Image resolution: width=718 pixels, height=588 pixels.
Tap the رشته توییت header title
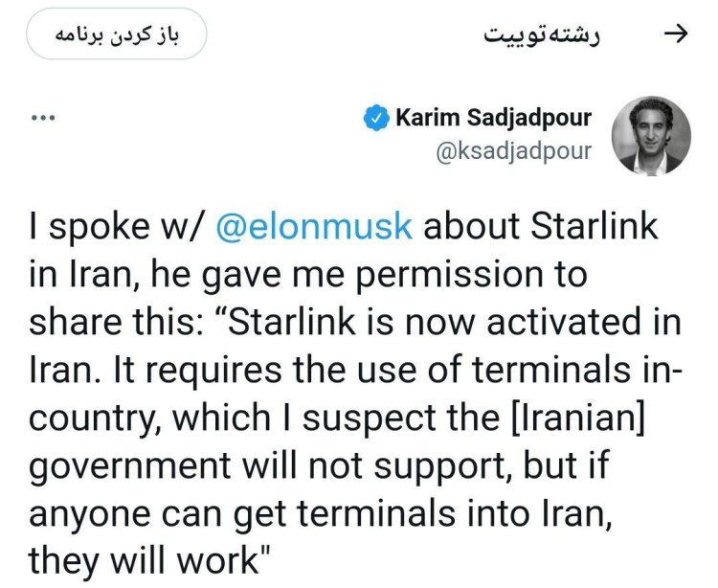point(542,34)
